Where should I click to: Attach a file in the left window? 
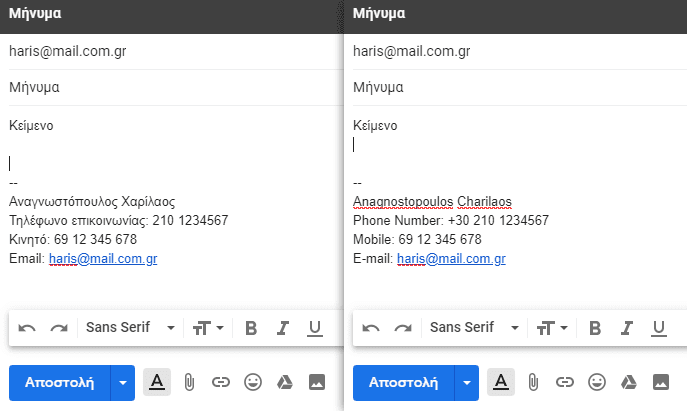click(189, 383)
